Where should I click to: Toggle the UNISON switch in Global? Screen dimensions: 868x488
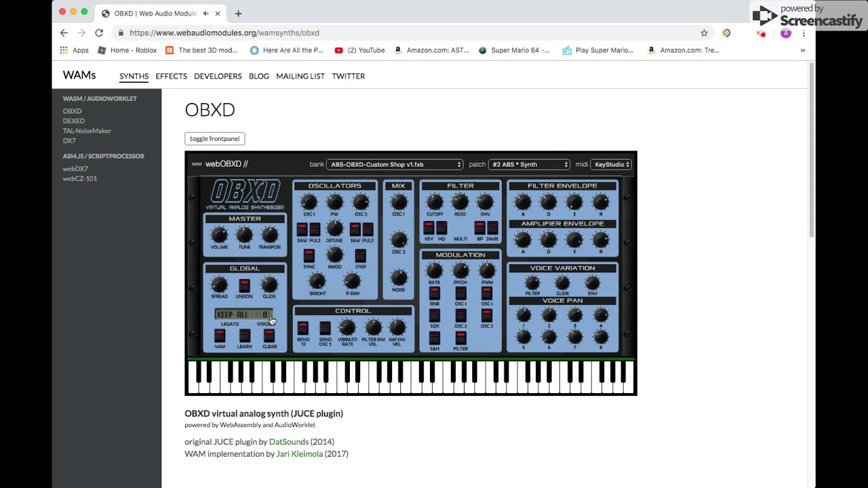pyautogui.click(x=244, y=285)
